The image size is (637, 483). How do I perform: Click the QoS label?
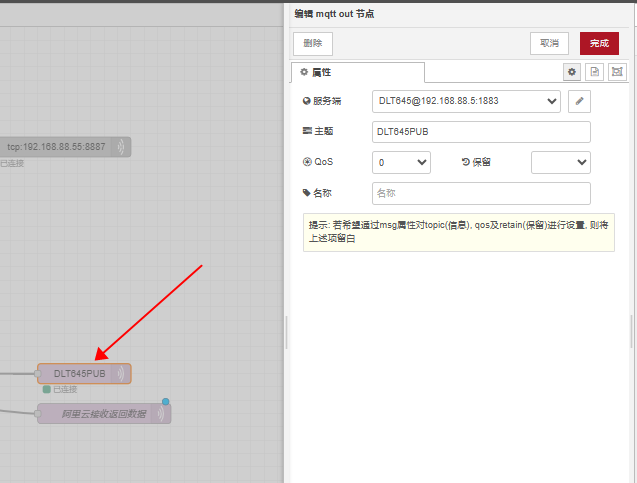coord(318,162)
